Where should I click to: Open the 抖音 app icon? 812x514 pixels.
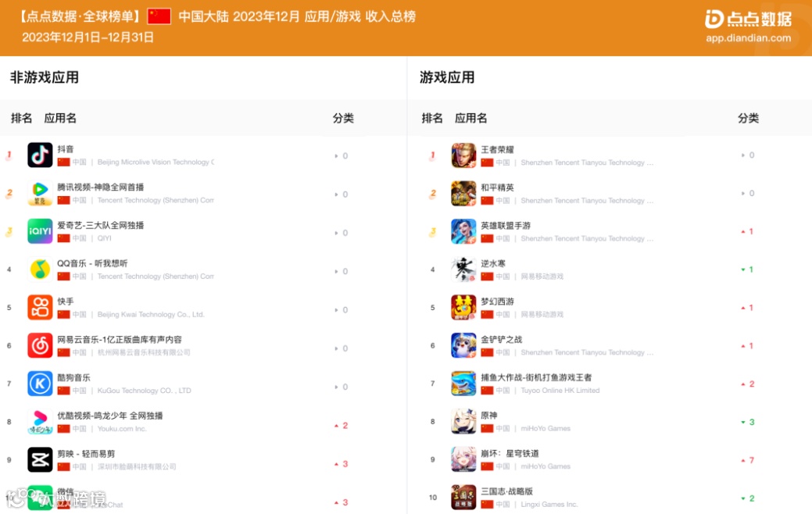click(40, 155)
